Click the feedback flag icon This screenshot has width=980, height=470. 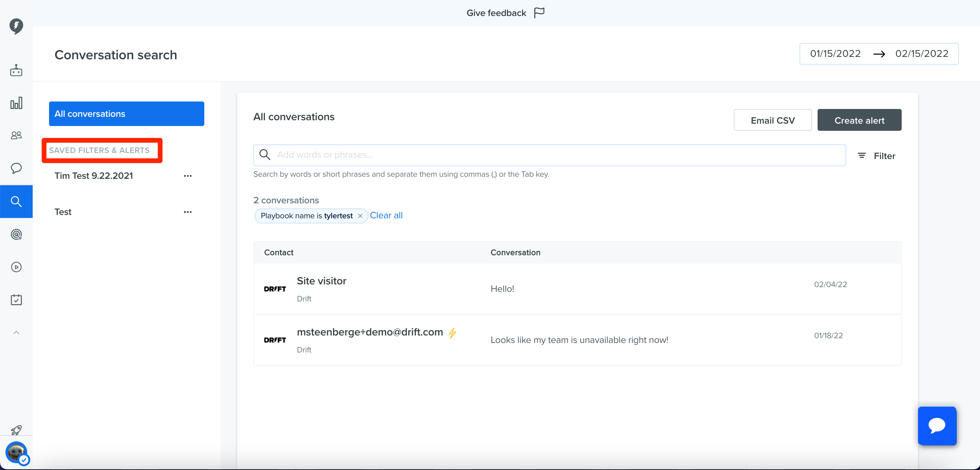(539, 13)
